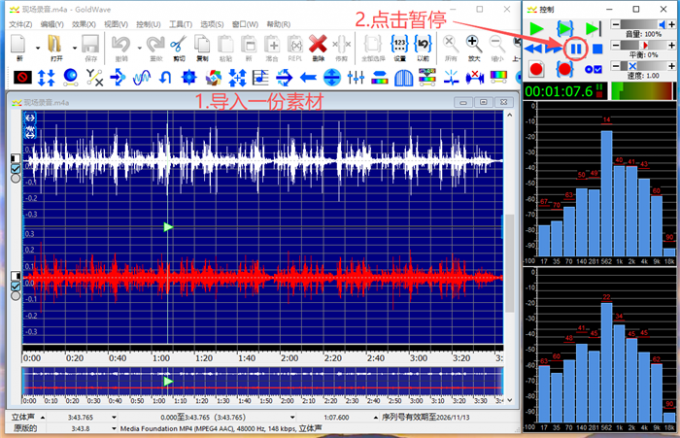Click the volume plus button
Screen dimensions: 680x438
coord(669,24)
